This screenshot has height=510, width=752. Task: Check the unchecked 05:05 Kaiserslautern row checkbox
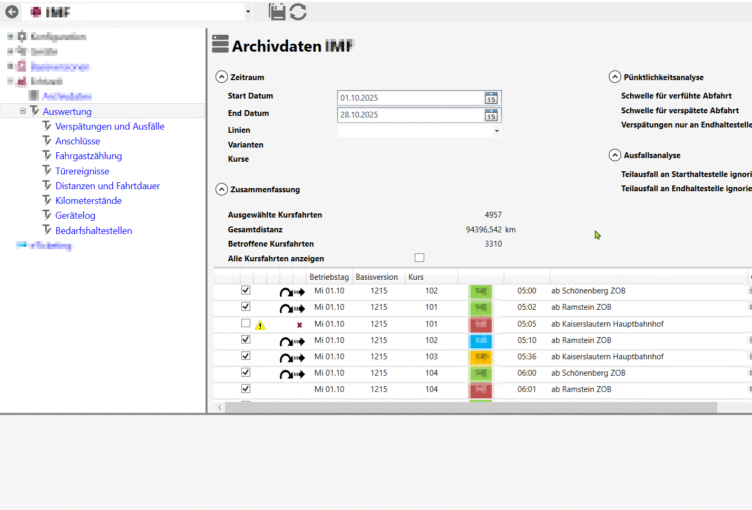pyautogui.click(x=246, y=324)
